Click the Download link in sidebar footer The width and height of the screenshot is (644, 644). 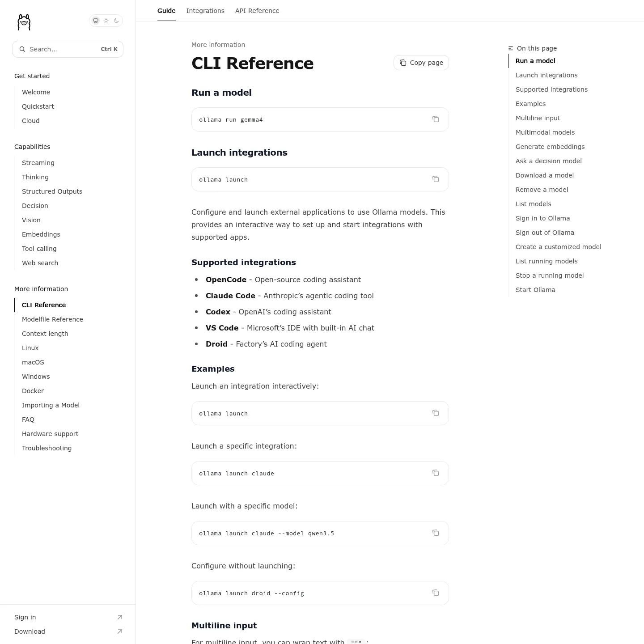[x=30, y=631]
